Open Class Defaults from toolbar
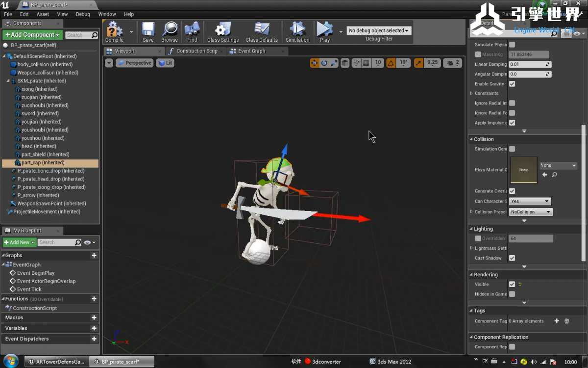 coord(262,31)
